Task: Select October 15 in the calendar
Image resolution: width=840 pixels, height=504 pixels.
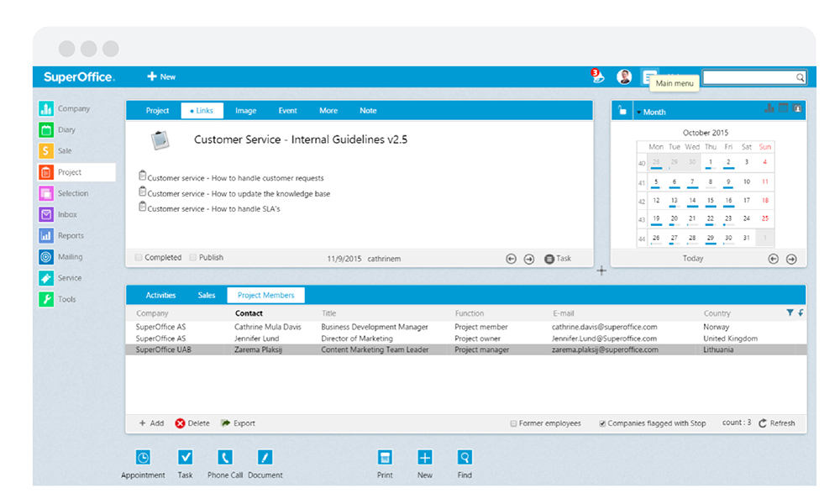Action: pos(711,201)
